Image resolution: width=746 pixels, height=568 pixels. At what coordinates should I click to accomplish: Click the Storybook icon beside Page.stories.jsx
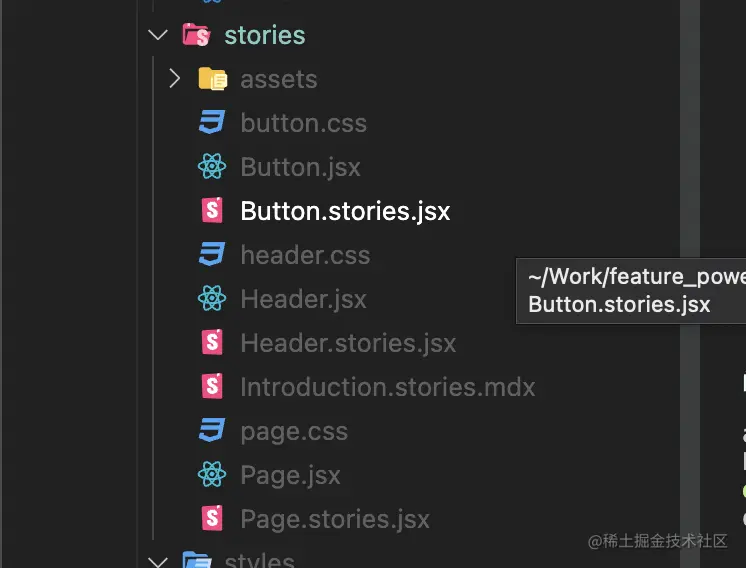[211, 518]
